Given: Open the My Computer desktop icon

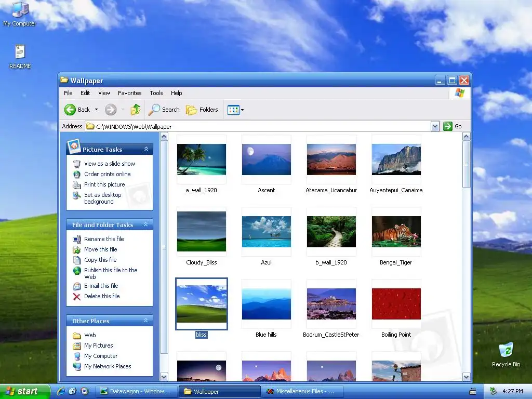Looking at the screenshot, I should pos(20,14).
